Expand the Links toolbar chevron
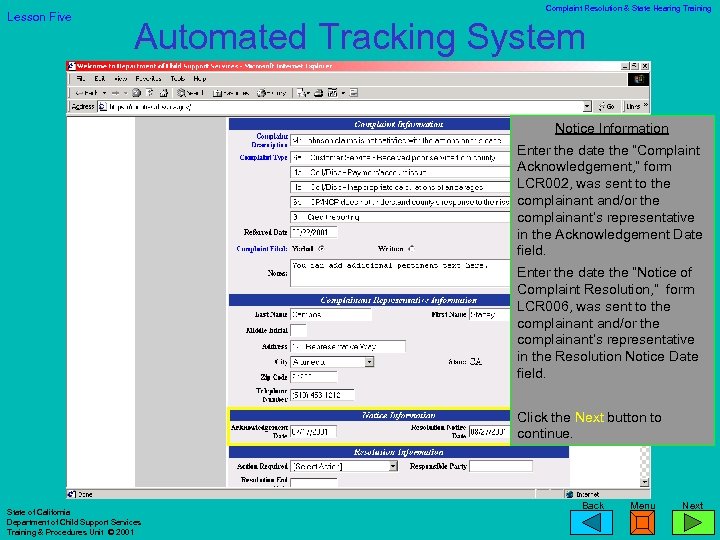 tap(645, 106)
